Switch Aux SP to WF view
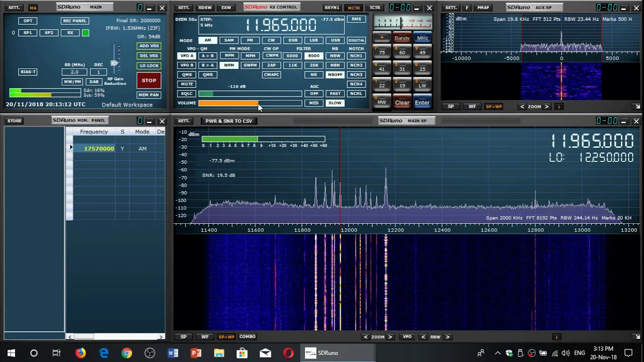644x362 pixels. 472,107
